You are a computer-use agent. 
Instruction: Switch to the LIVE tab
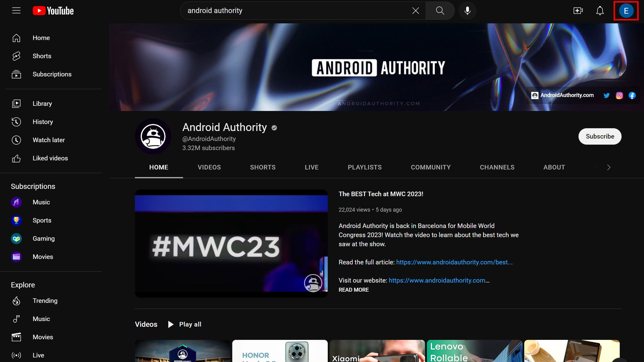312,167
